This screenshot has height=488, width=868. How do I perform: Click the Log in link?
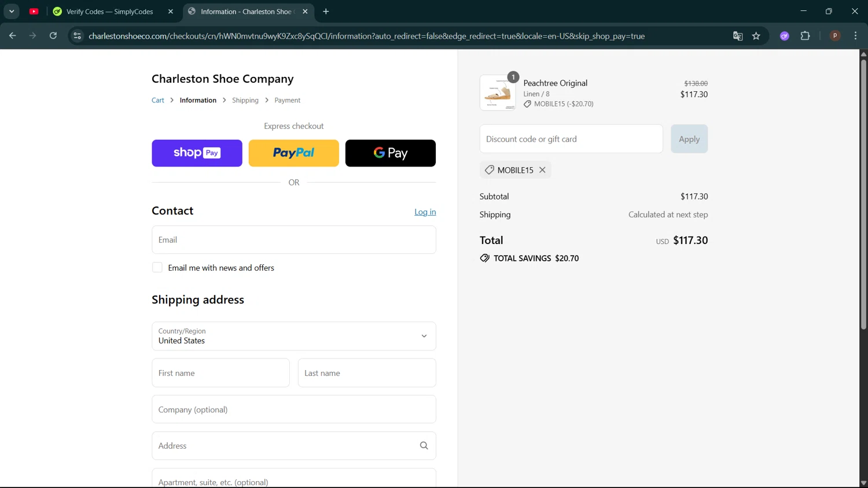pyautogui.click(x=425, y=212)
